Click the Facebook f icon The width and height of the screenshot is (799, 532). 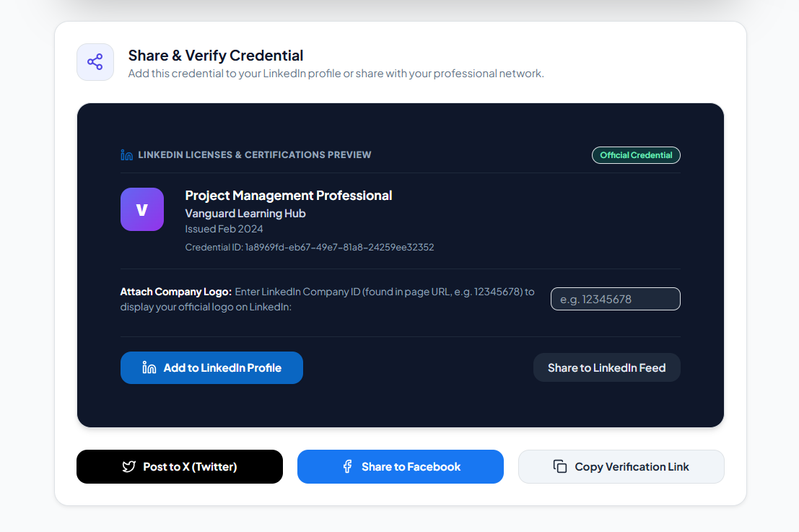coord(347,467)
